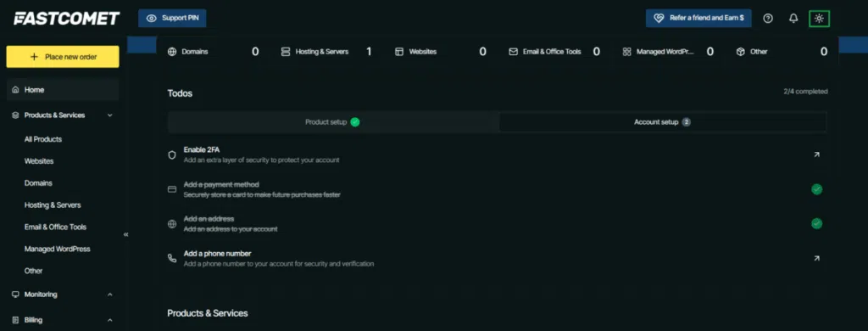Click the Hosting & Servers count '1'
The width and height of the screenshot is (868, 331).
369,52
